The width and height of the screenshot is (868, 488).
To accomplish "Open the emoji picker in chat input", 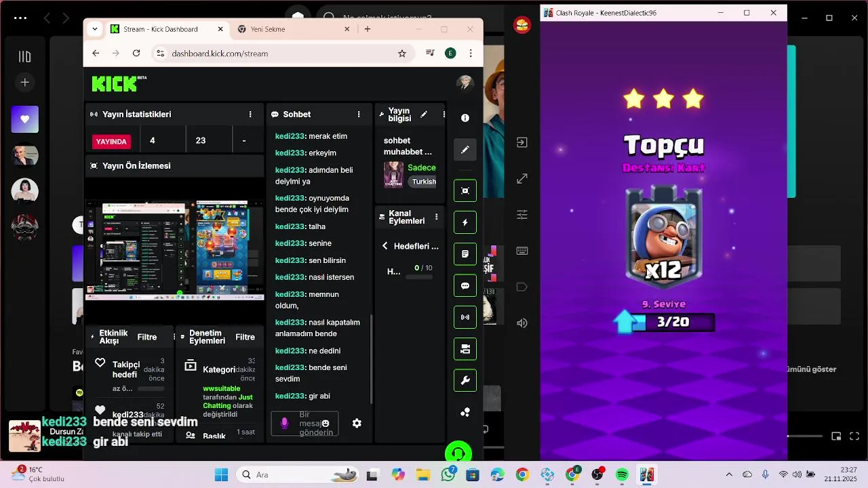I will tap(325, 423).
